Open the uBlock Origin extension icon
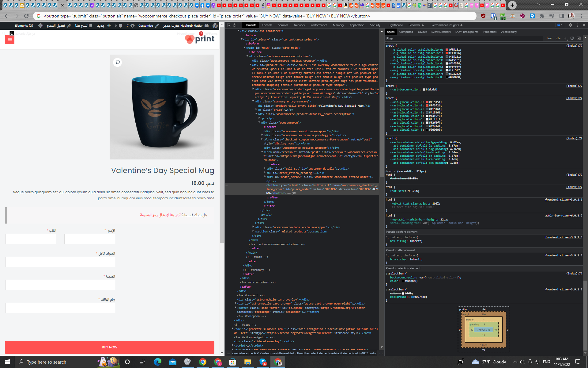 (x=483, y=16)
